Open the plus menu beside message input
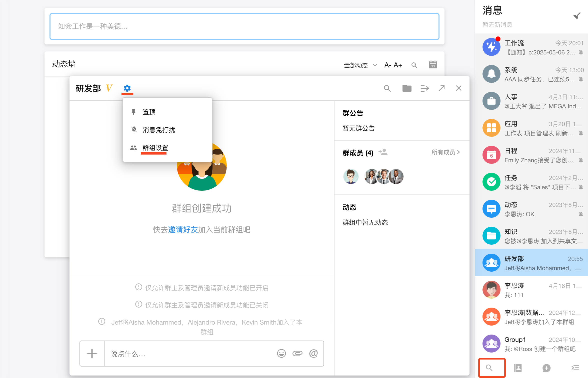Screen dimensions: 588x378 [92, 353]
